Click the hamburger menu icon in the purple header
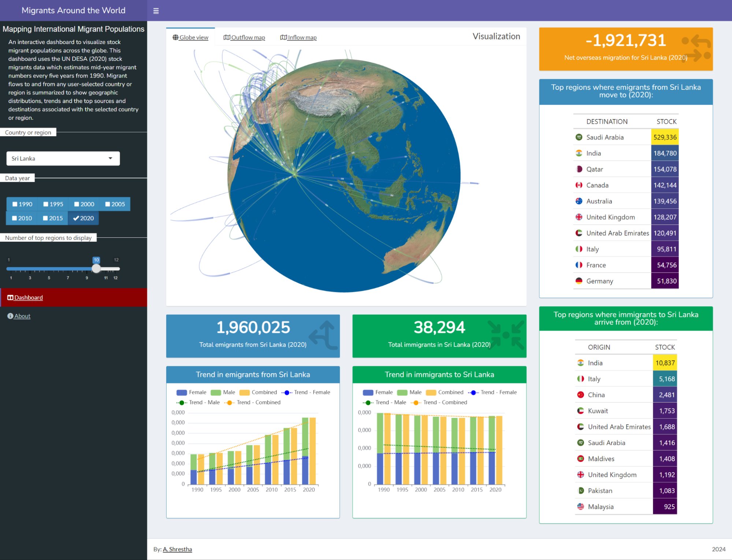Screen dimensions: 732x560 (x=156, y=11)
